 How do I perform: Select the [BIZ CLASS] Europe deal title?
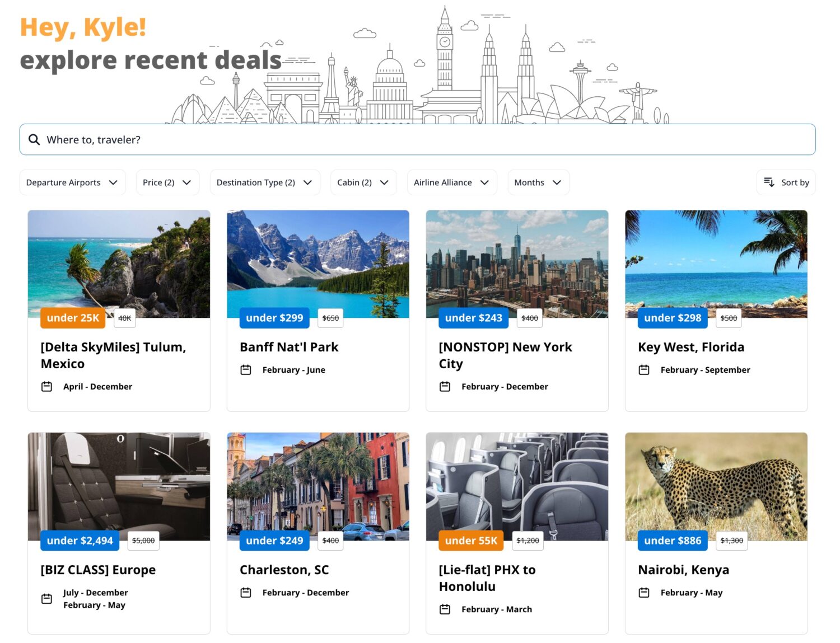point(97,570)
